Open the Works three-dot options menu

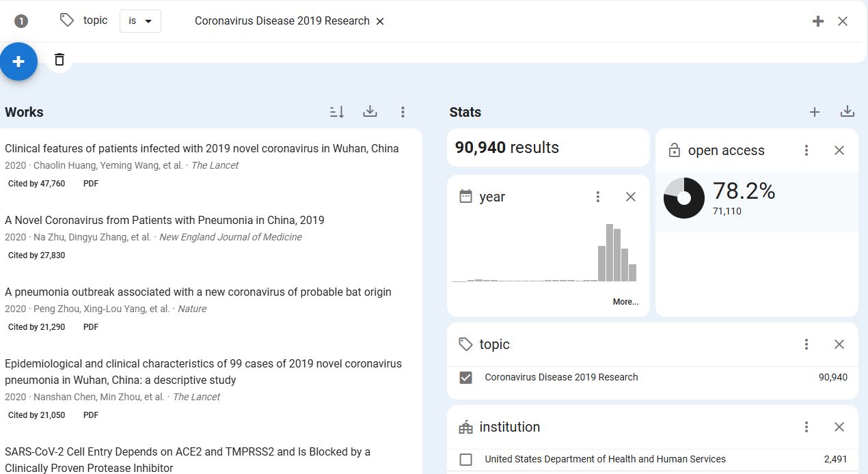[x=403, y=112]
